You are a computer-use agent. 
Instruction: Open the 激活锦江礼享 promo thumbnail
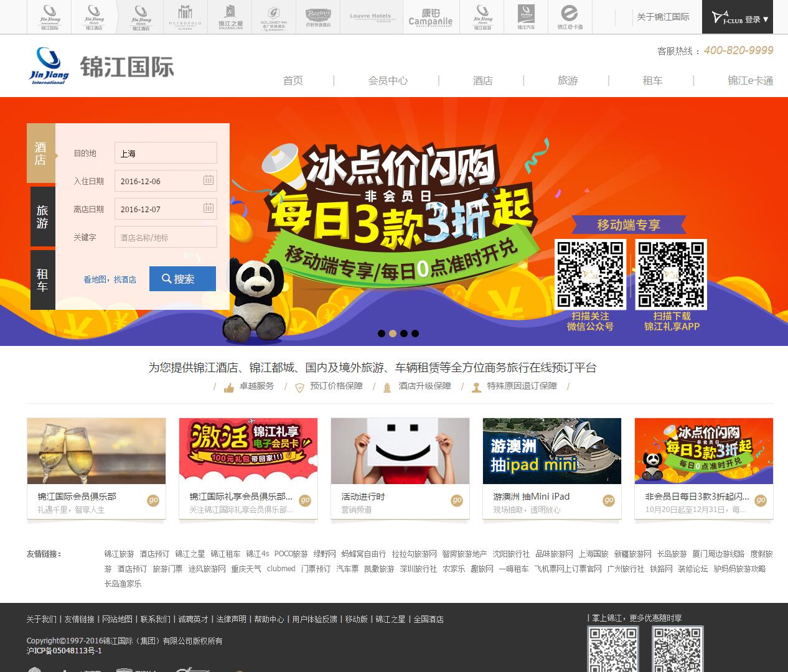coord(248,451)
